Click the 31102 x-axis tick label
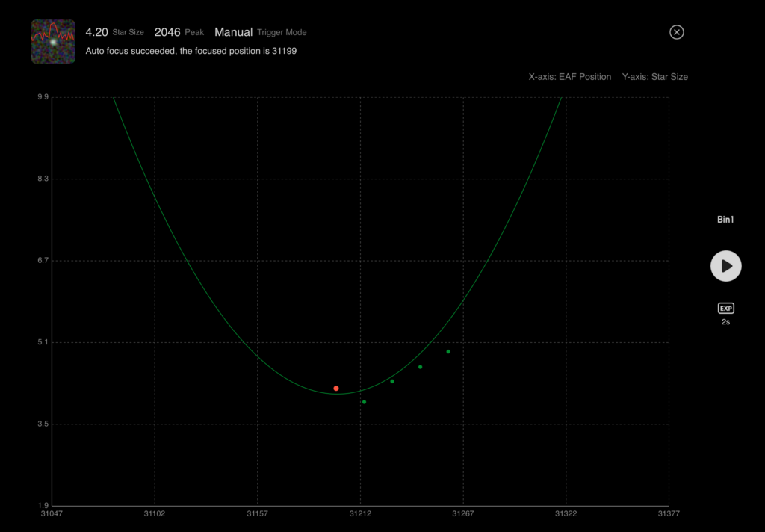Screen dimensions: 765x532 (x=154, y=513)
